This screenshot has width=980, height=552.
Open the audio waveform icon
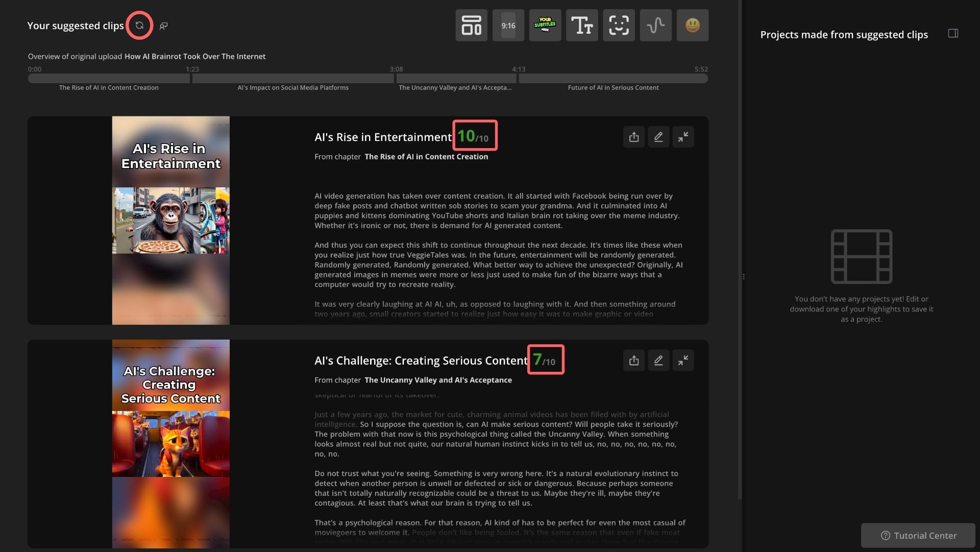pyautogui.click(x=655, y=25)
